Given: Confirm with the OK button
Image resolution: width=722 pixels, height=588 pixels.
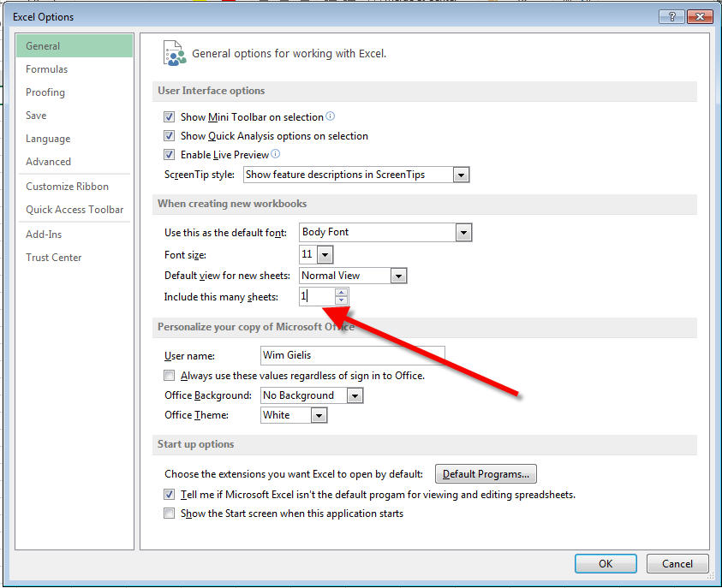Looking at the screenshot, I should coord(606,564).
